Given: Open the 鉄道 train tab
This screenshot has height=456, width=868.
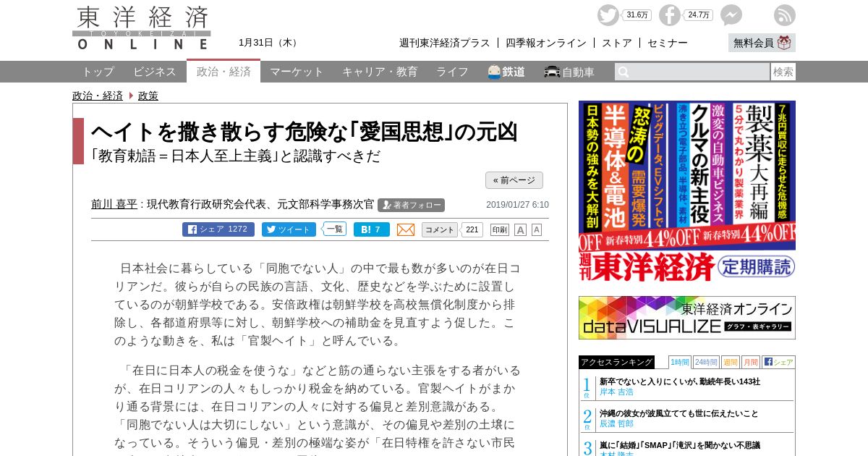Looking at the screenshot, I should click(x=506, y=72).
